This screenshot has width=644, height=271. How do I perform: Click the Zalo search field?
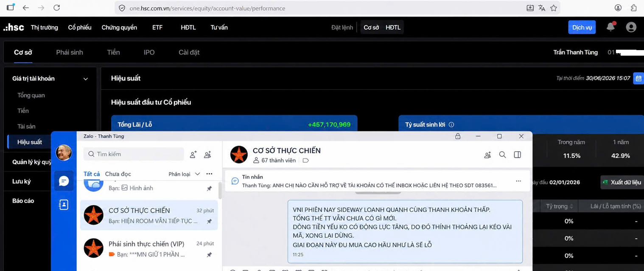click(x=134, y=154)
